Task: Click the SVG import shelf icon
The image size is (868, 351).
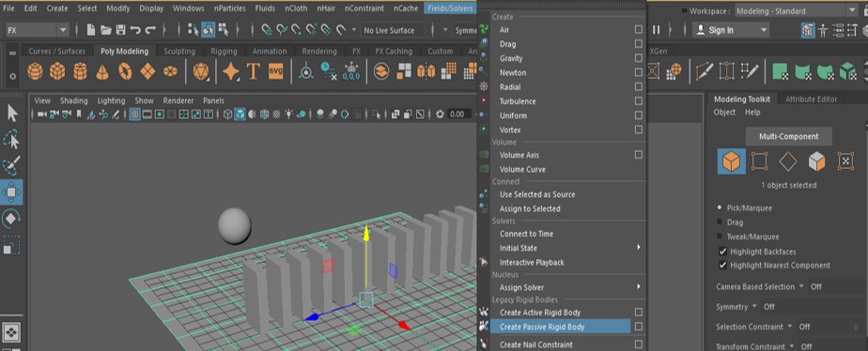Action: click(275, 71)
